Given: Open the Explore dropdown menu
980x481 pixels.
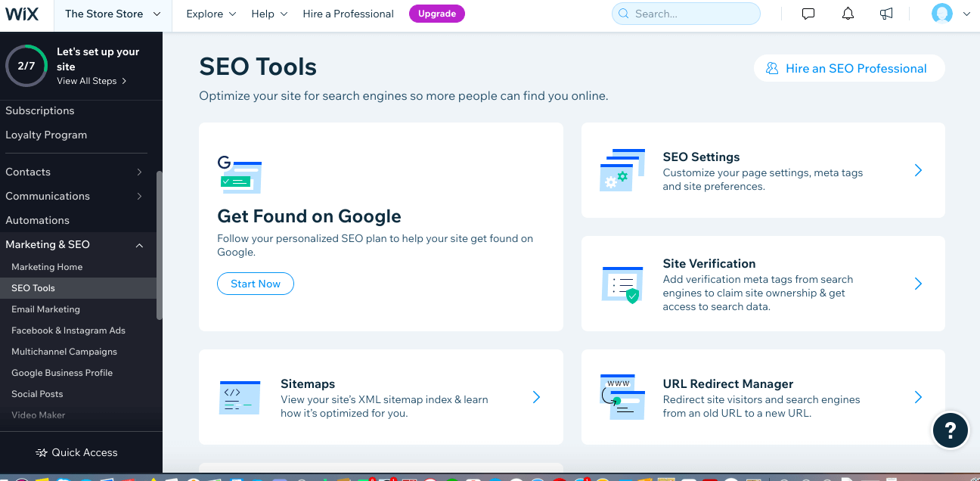Looking at the screenshot, I should tap(211, 14).
